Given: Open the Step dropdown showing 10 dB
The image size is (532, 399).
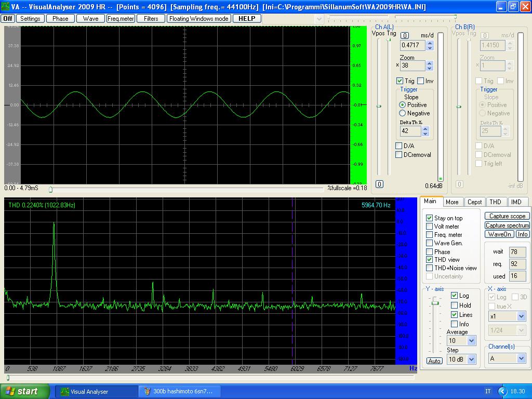Looking at the screenshot, I should pyautogui.click(x=471, y=360).
